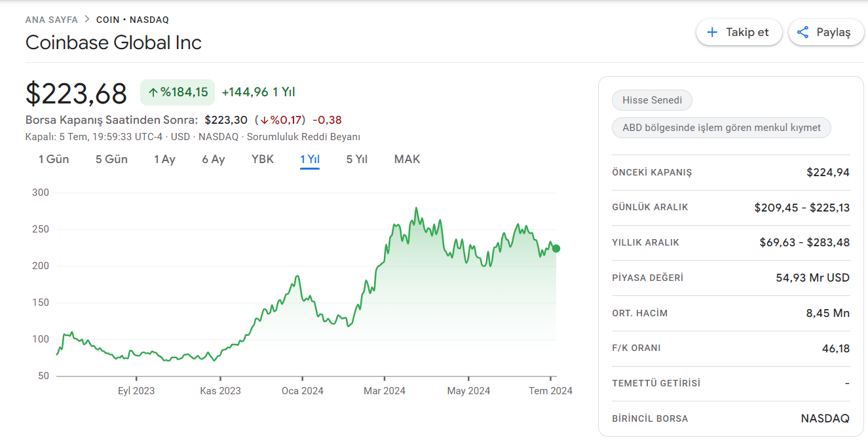Click the share icon beside Paylaş
Viewport: 868px width, 444px height.
[x=802, y=31]
